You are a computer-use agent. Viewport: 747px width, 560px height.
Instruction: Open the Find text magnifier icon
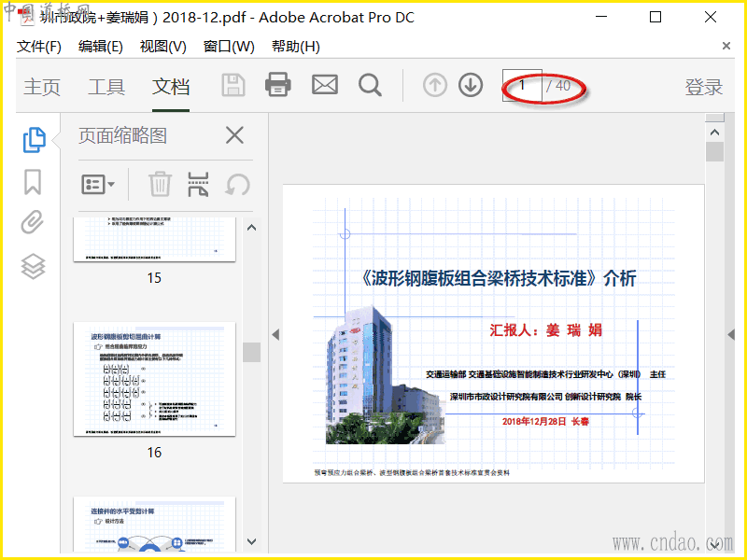(370, 86)
